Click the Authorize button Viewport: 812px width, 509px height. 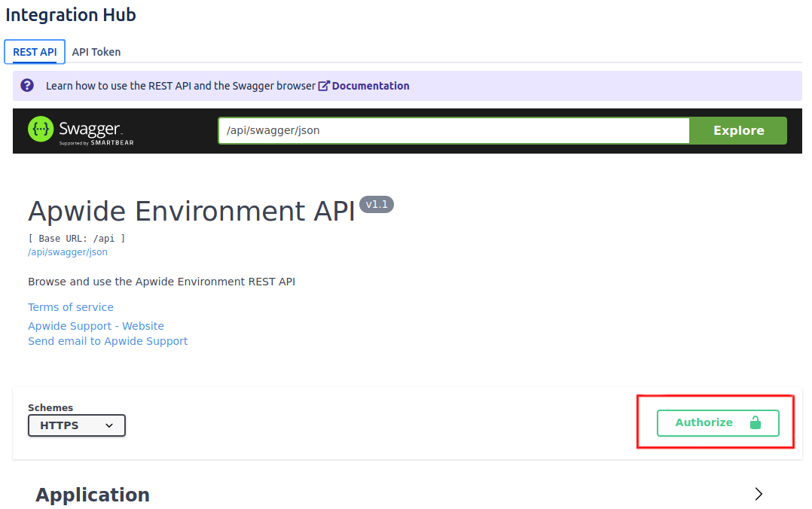718,422
